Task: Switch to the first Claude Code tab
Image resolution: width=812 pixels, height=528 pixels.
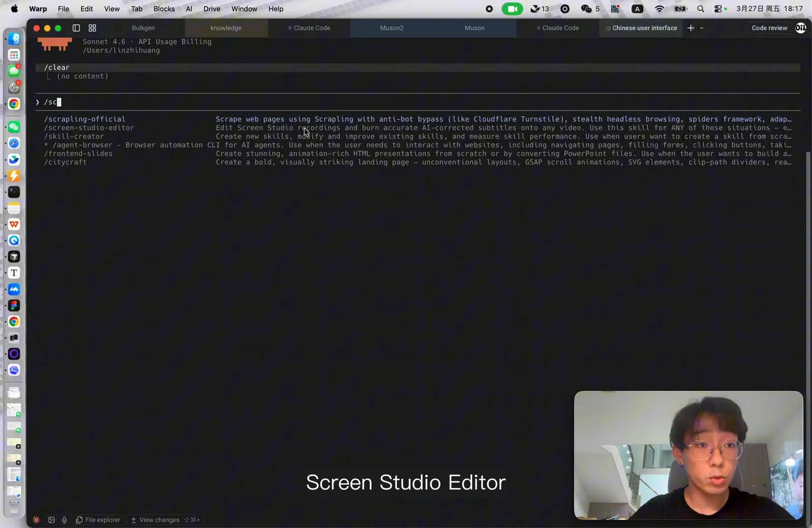Action: coord(309,28)
